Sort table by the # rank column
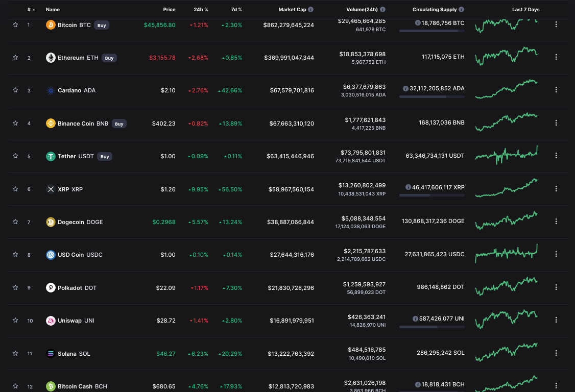This screenshot has height=392, width=575. pyautogui.click(x=31, y=10)
